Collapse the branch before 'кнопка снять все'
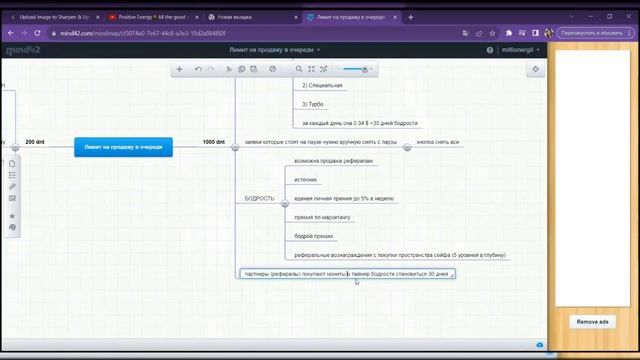This screenshot has width=640, height=360. 407,147
